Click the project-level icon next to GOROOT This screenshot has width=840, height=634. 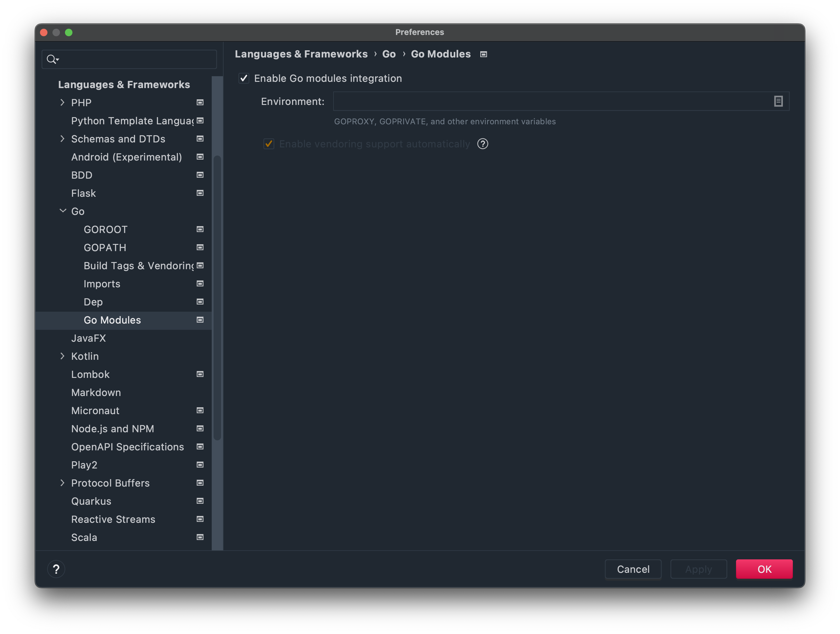click(200, 230)
